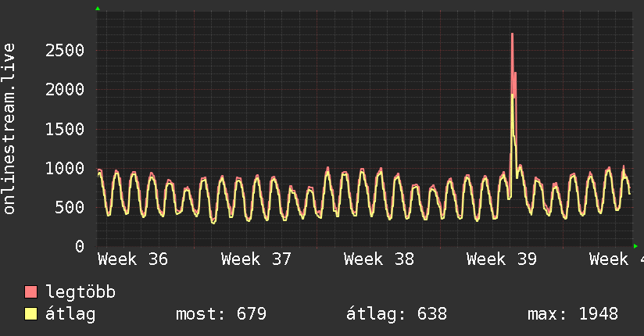Click the átlag legend label beside yellow swatch
The height and width of the screenshot is (336, 644).
70,314
